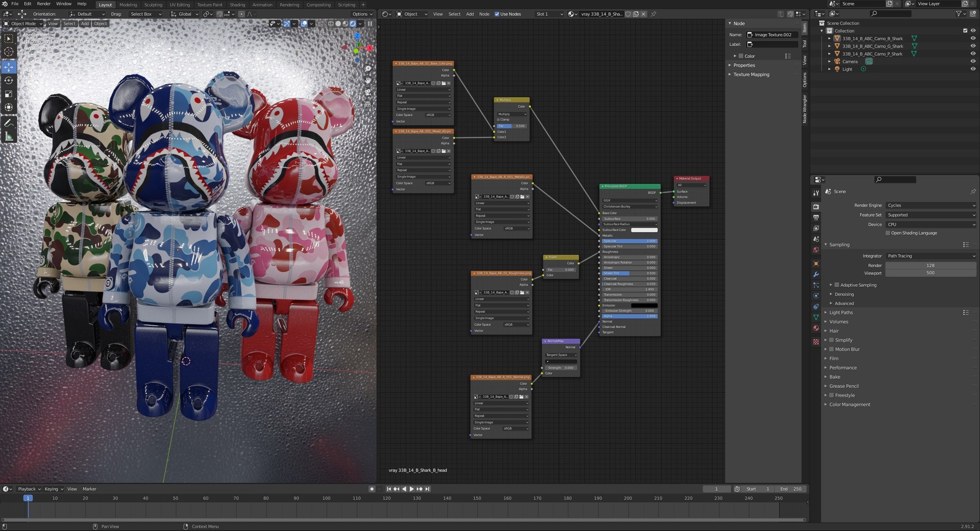Switch to material preview shading

click(346, 23)
